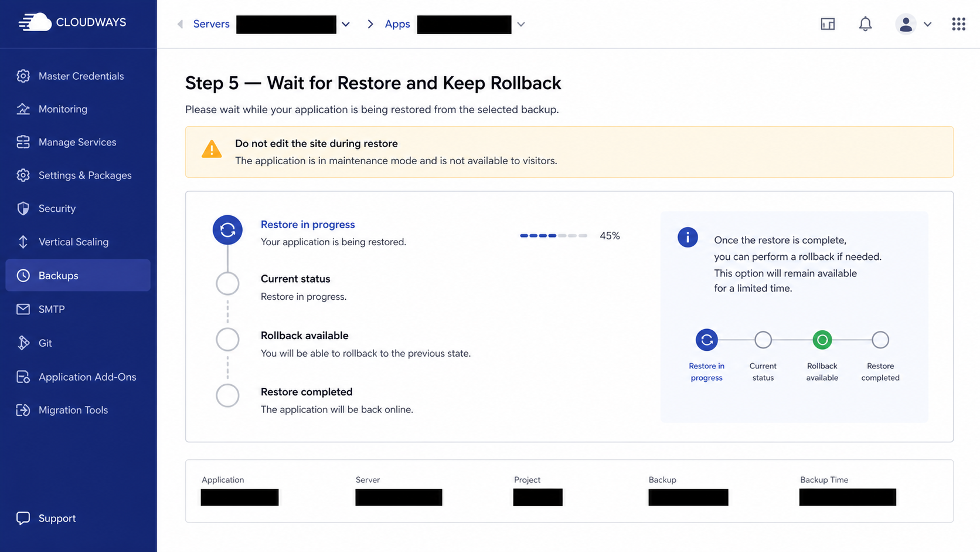Click the blue info icon
This screenshot has width=980, height=552.
688,237
